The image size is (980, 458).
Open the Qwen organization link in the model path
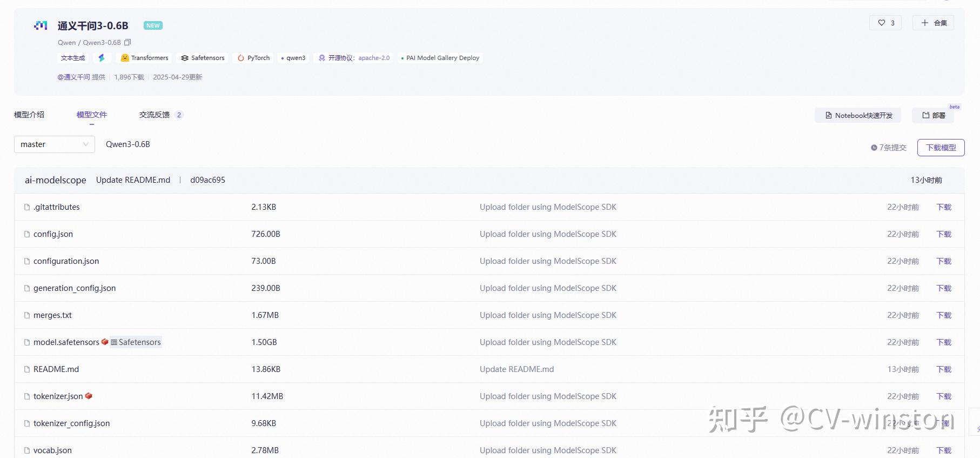pyautogui.click(x=67, y=43)
